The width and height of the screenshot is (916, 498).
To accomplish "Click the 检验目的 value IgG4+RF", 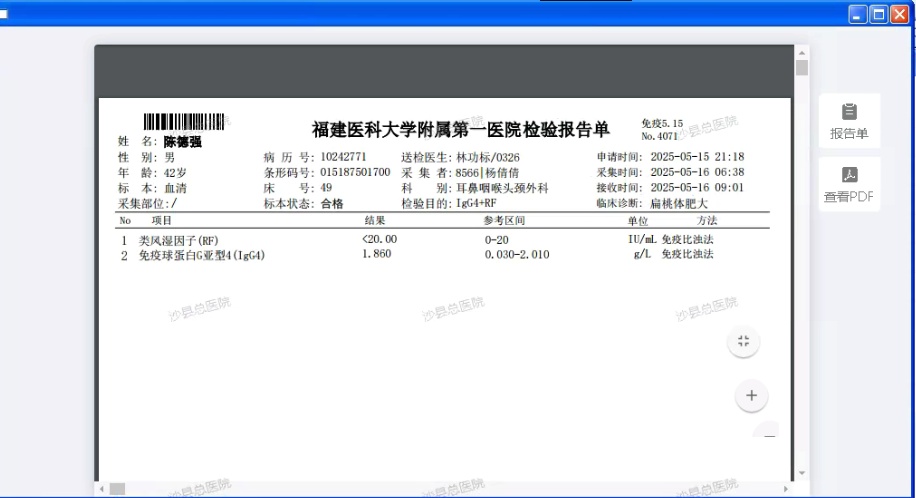I will (476, 203).
